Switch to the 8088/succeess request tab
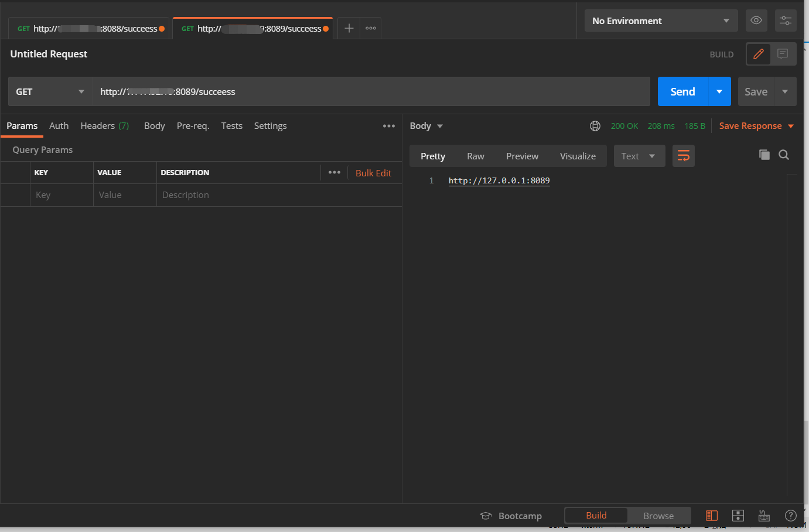This screenshot has height=532, width=809. pyautogui.click(x=89, y=28)
